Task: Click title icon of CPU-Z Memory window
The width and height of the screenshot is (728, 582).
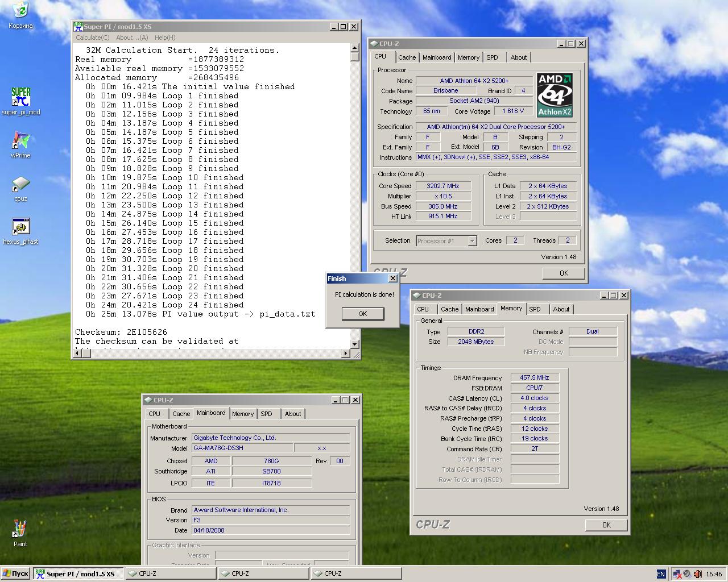Action: pos(416,296)
